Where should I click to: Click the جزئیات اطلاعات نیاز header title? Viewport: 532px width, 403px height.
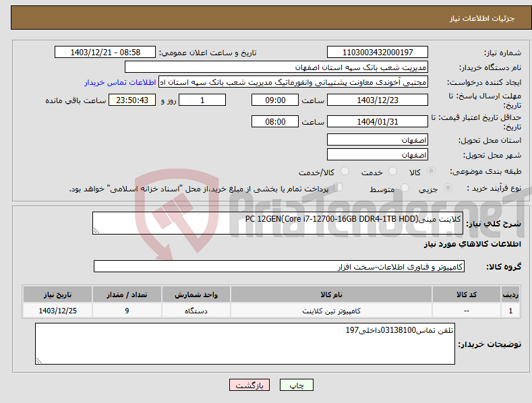coord(482,18)
